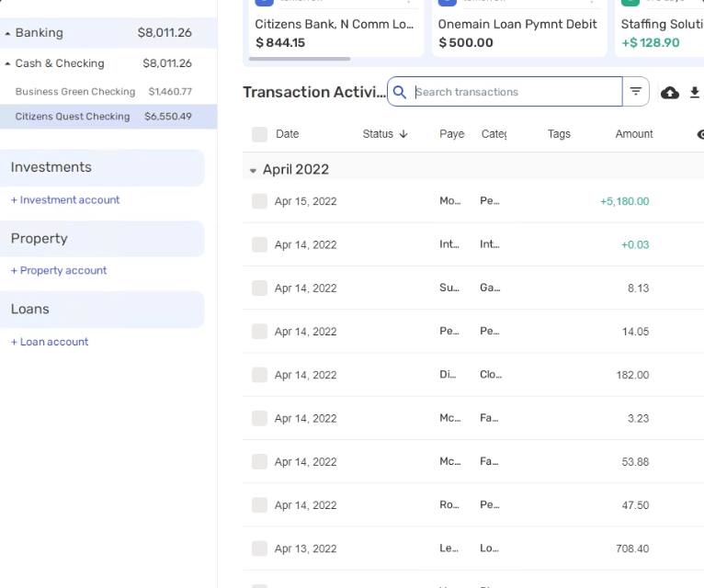This screenshot has width=704, height=588.
Task: Collapse the Banking section
Action: click(x=7, y=34)
